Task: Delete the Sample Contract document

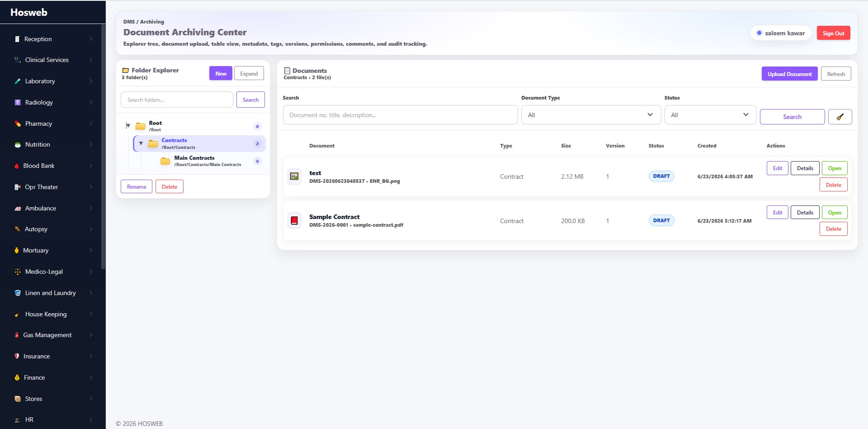Action: 833,229
